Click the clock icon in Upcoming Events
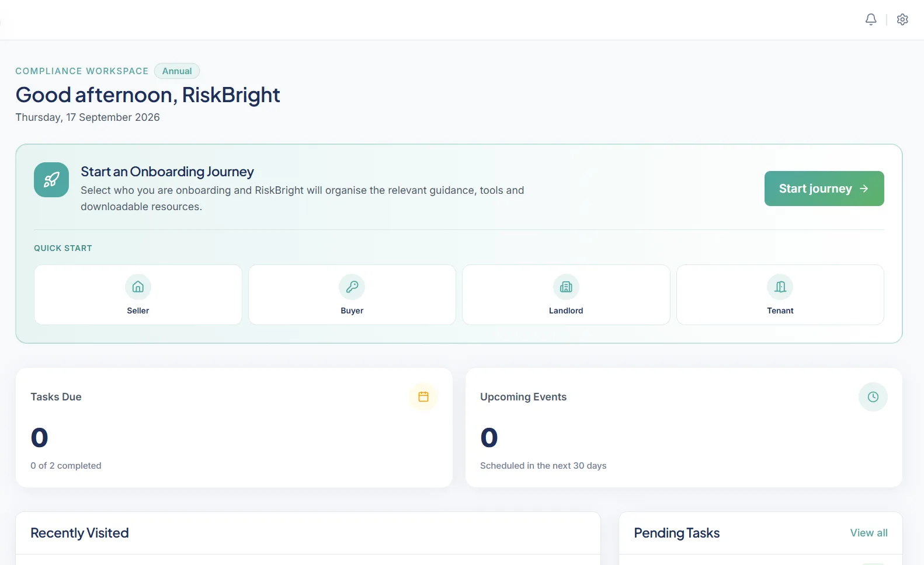The height and width of the screenshot is (565, 924). tap(873, 397)
